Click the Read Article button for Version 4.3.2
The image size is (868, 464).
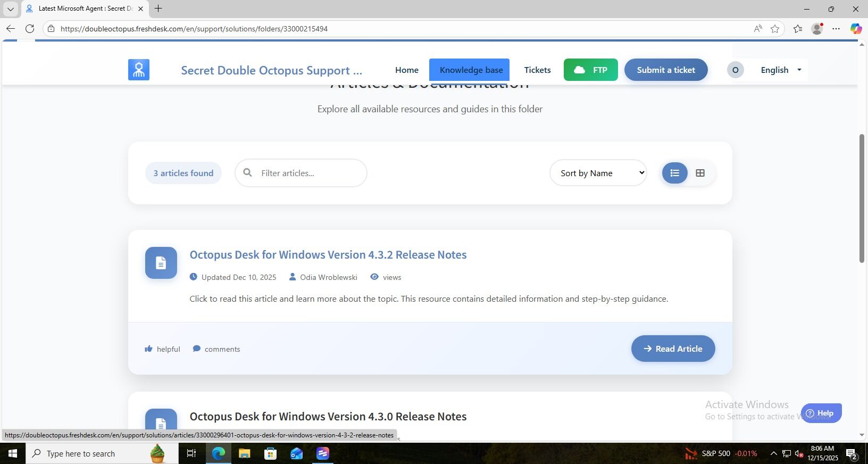(673, 349)
